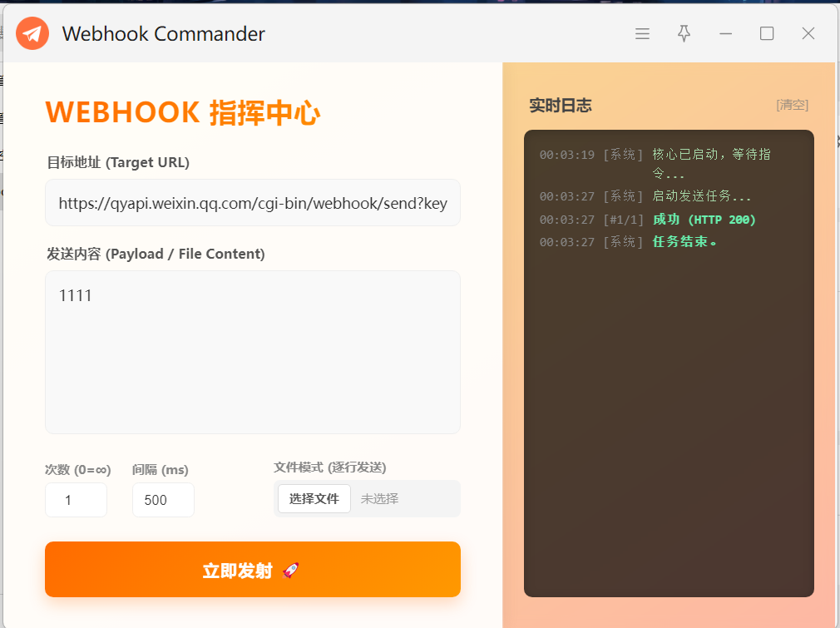
Task: Click timestamp 00:03:19 in the log
Action: [x=566, y=155]
